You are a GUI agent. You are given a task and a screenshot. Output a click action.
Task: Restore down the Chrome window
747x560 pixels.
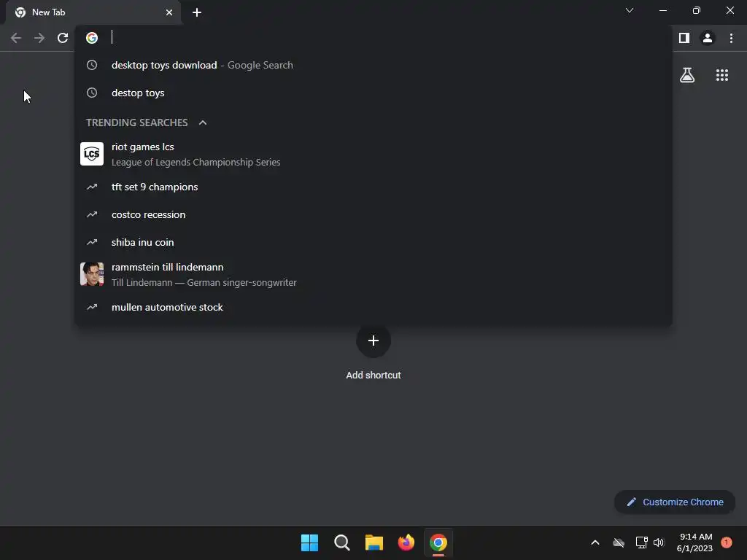click(697, 10)
